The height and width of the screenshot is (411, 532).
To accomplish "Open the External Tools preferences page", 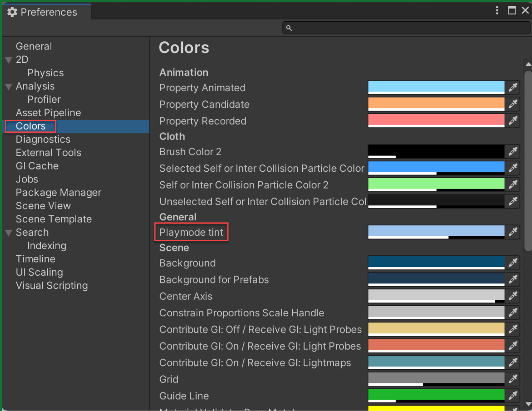I will [48, 153].
